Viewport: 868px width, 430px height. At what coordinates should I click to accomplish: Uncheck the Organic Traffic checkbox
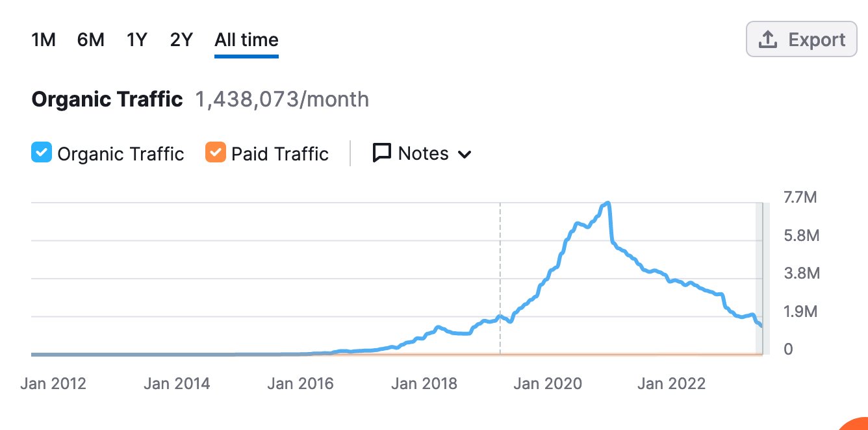(42, 153)
